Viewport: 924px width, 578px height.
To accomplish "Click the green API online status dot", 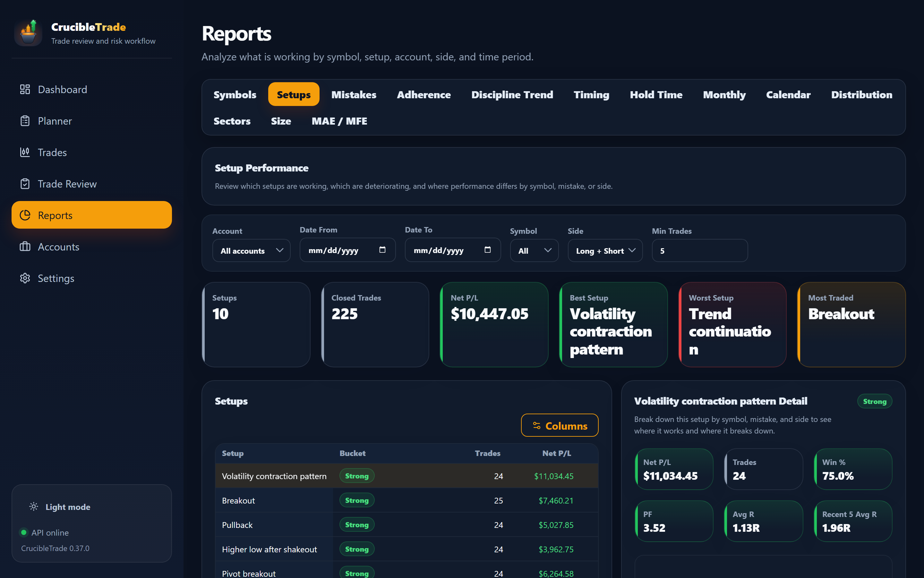I will [24, 532].
